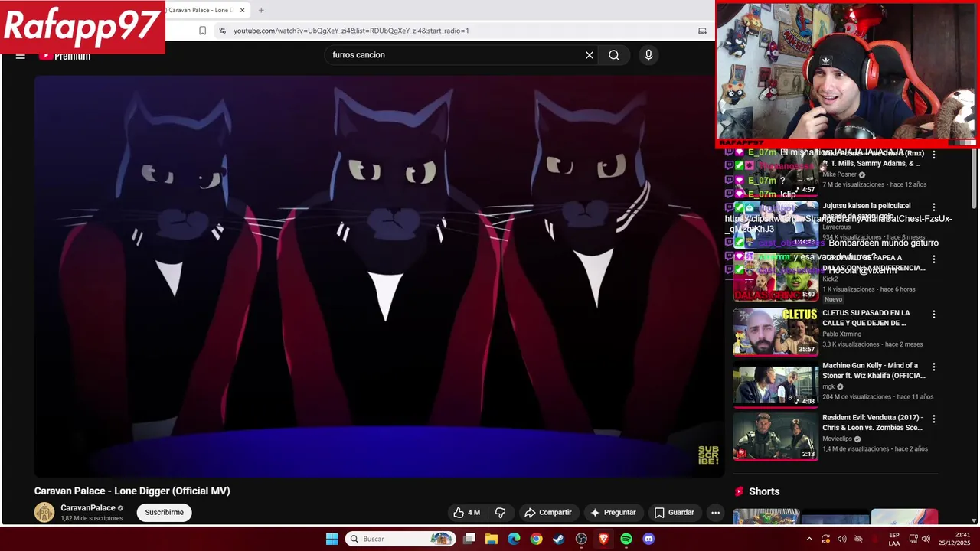
Task: Dislike the Lone Digger video
Action: pos(501,513)
